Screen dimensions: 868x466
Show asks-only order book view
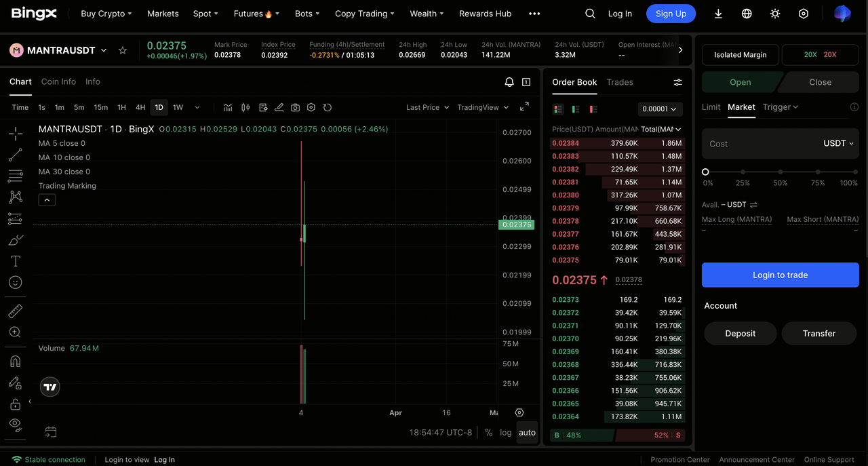(593, 109)
